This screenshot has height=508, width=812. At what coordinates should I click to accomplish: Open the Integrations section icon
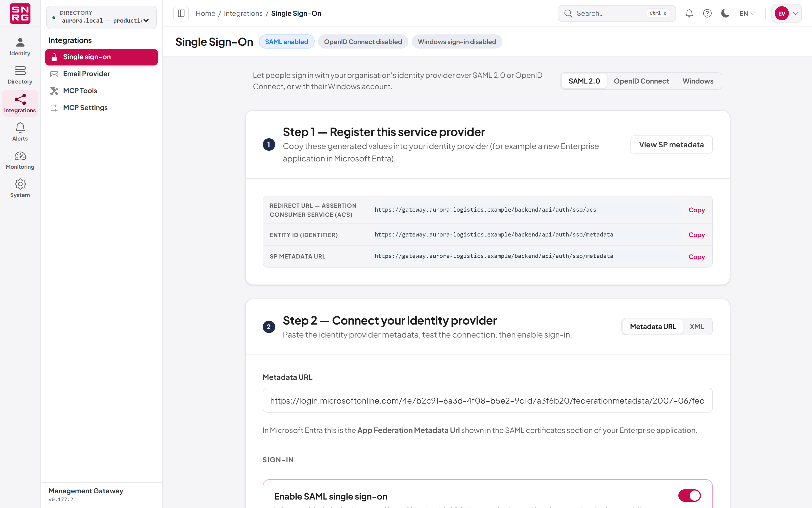pyautogui.click(x=20, y=99)
